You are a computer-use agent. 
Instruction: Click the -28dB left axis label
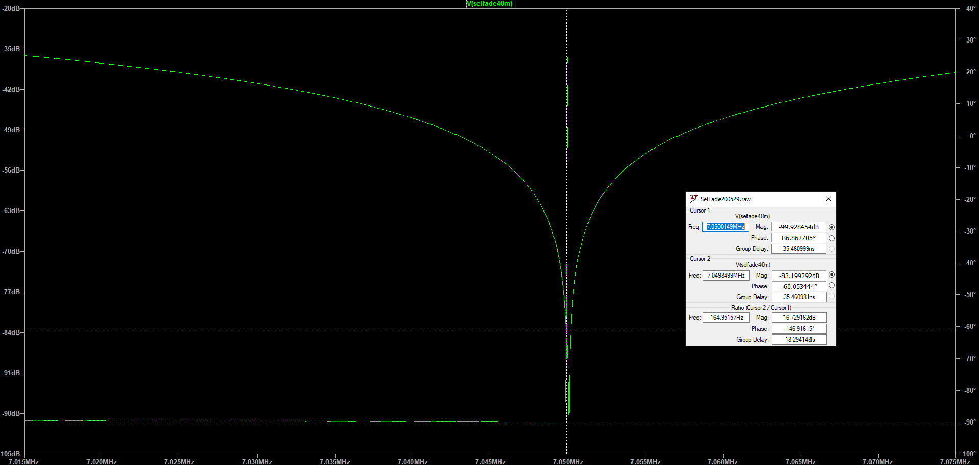[x=11, y=9]
